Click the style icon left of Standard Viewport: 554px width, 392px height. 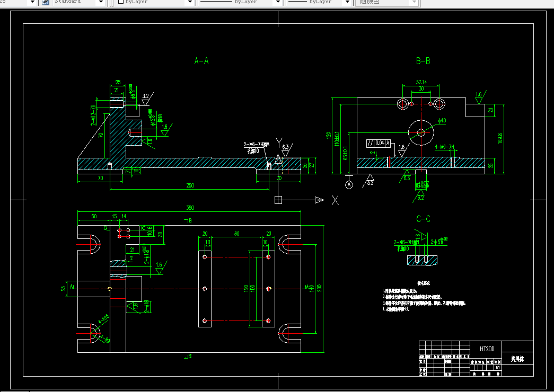45,2
